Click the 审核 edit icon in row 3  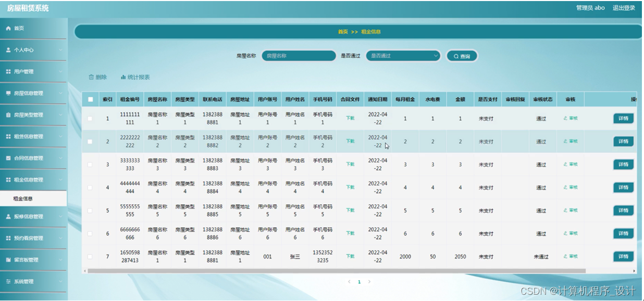[565, 164]
